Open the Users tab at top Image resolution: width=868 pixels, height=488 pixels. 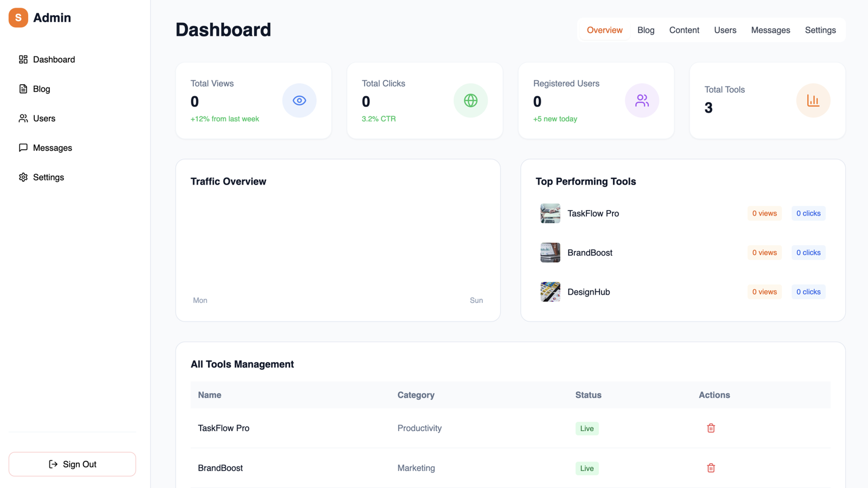click(x=725, y=30)
